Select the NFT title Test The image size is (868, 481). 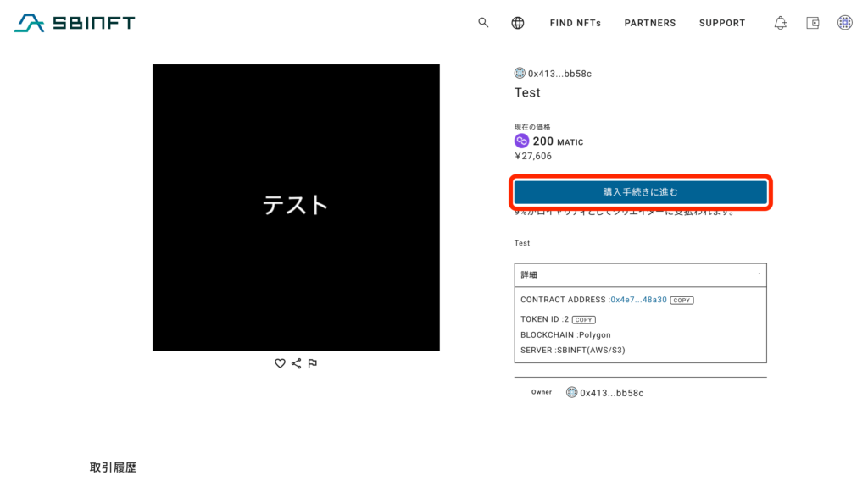click(527, 93)
